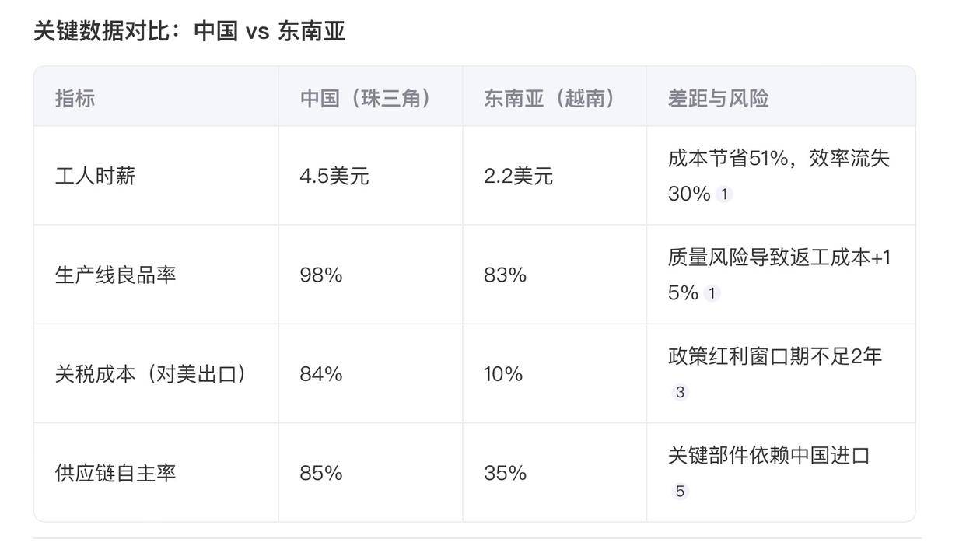Select the 工人时薪 row label
Screen dimensions: 966x560
(95, 176)
